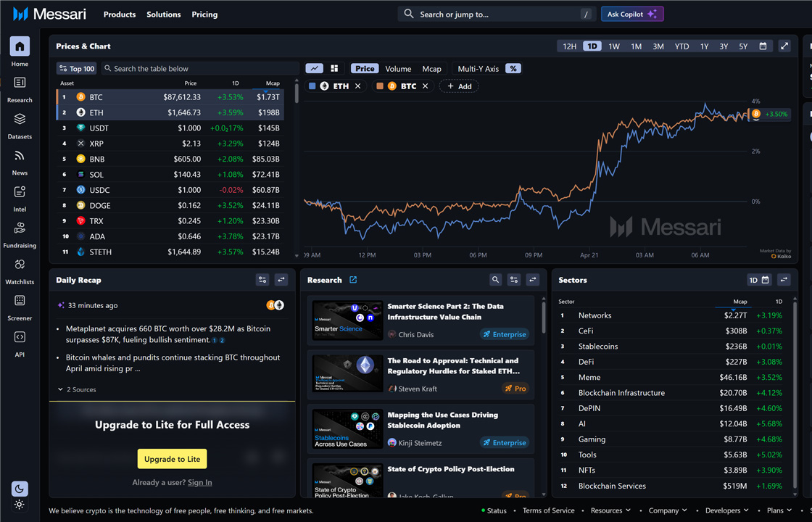812x522 pixels.
Task: Open the Plans footer dropdown
Action: [779, 510]
